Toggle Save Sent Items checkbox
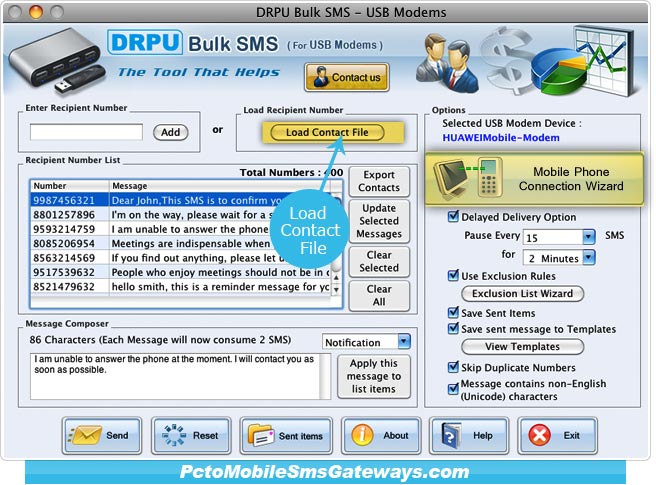The image size is (656, 485). click(x=453, y=312)
